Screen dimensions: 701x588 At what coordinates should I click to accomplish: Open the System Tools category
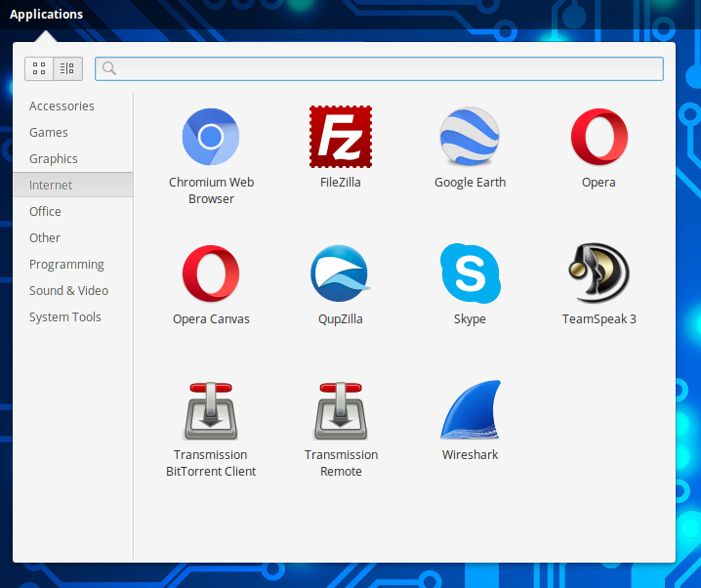coord(73,317)
